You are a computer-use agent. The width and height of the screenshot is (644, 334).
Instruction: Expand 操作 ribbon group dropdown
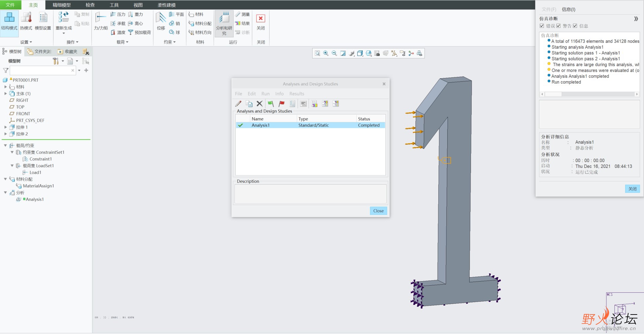72,42
